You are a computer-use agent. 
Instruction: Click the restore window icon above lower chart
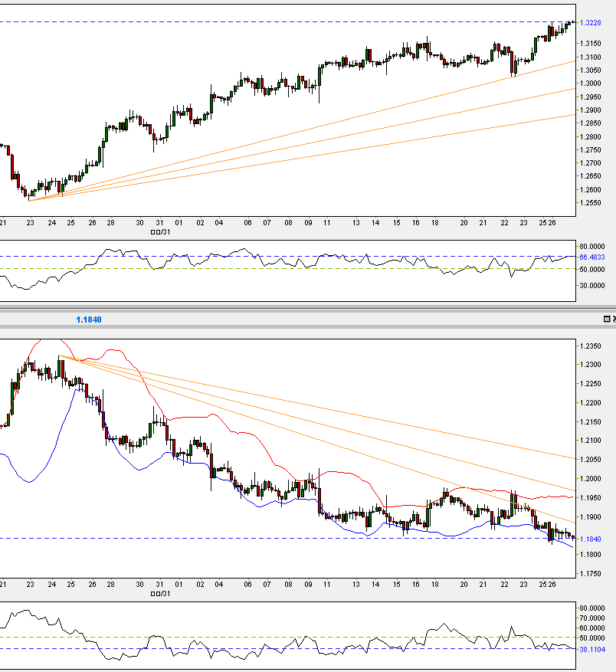coord(607,318)
